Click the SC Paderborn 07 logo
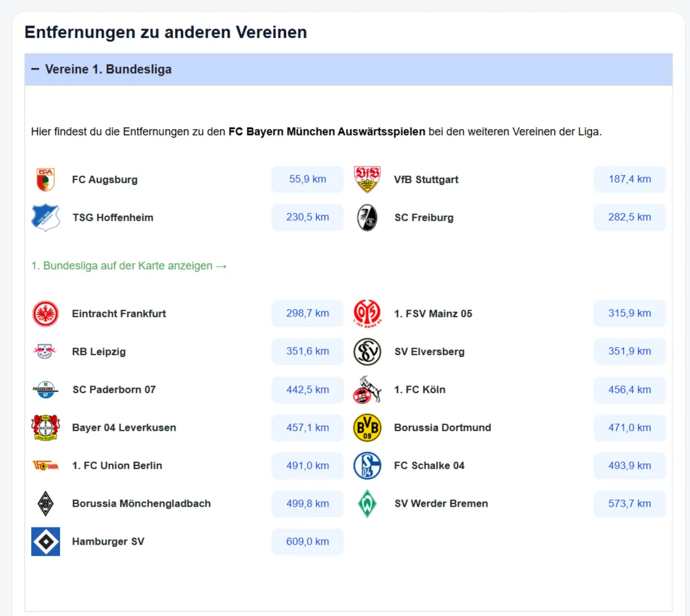The width and height of the screenshot is (690, 616). (x=45, y=390)
